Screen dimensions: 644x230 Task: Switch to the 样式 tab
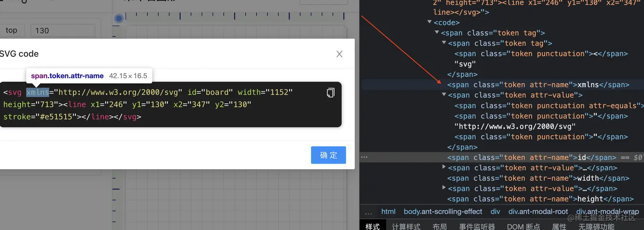[373, 226]
